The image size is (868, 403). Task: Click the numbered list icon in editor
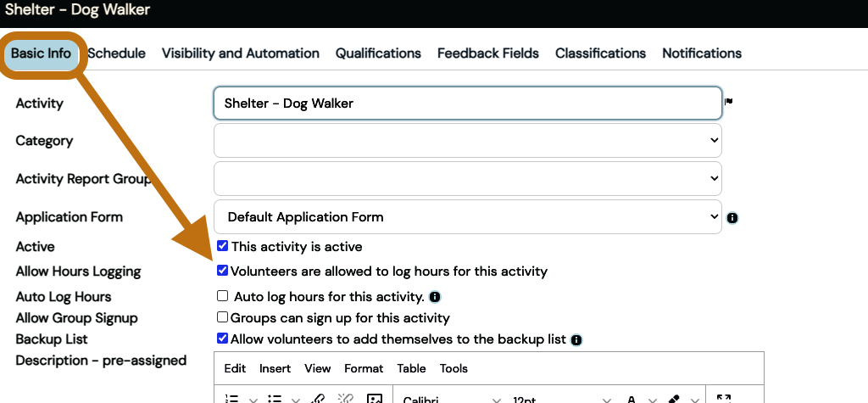point(232,398)
